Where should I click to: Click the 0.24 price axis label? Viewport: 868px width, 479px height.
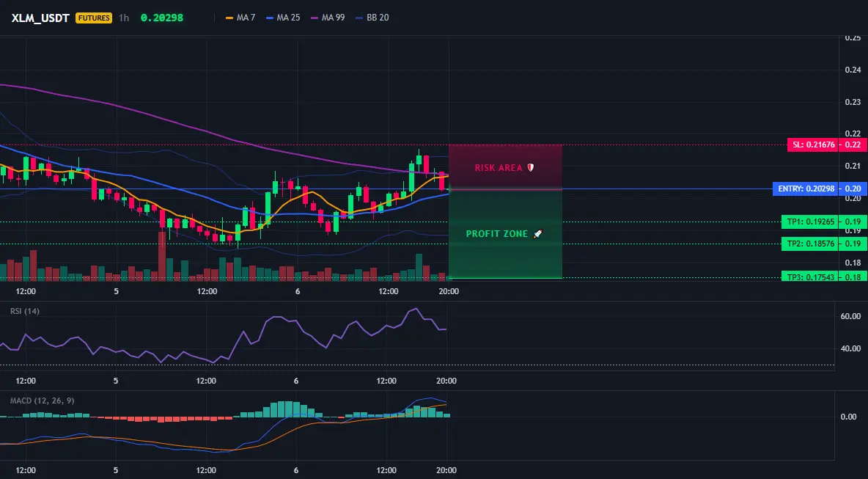853,70
